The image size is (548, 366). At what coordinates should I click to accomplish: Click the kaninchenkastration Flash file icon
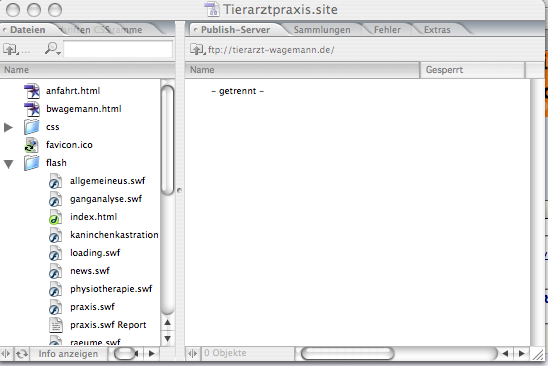pyautogui.click(x=55, y=235)
